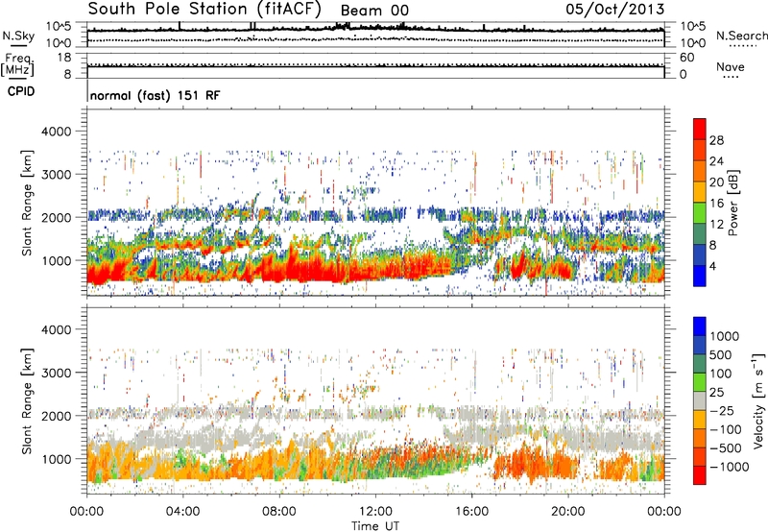The width and height of the screenshot is (768, 532).
Task: Click the 3000 tick in the velocity panel
Action: click(x=57, y=373)
